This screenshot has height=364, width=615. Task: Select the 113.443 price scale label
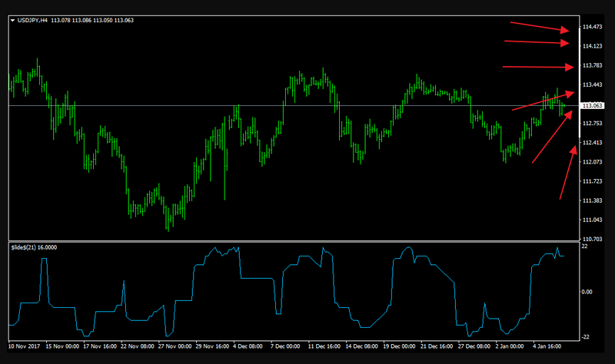pyautogui.click(x=592, y=84)
